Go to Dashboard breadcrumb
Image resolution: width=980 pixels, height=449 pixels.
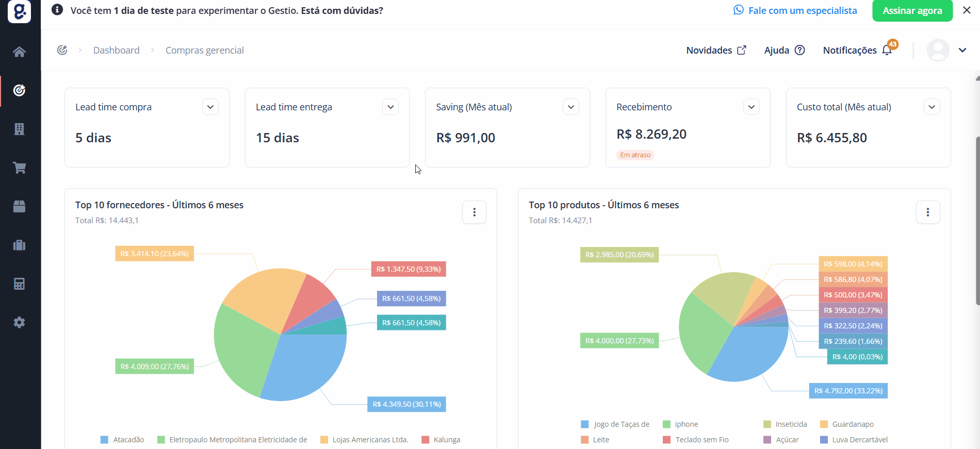(117, 50)
